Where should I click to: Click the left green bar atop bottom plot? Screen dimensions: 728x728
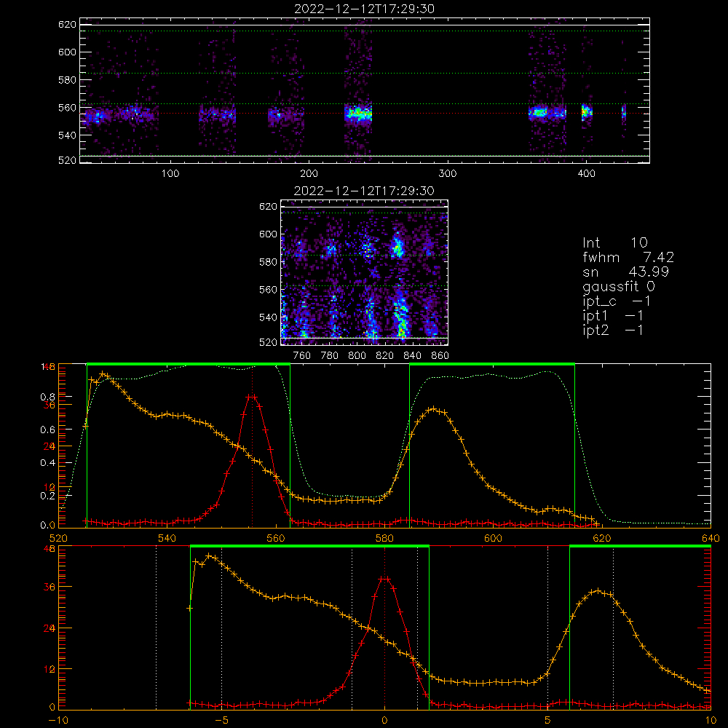309,546
